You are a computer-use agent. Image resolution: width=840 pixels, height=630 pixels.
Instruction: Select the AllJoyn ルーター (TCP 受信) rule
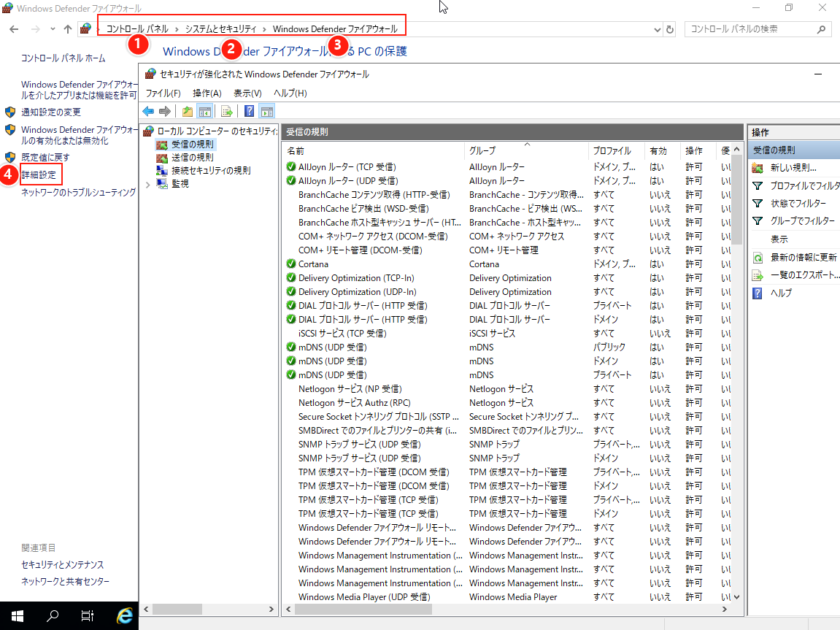506,167
